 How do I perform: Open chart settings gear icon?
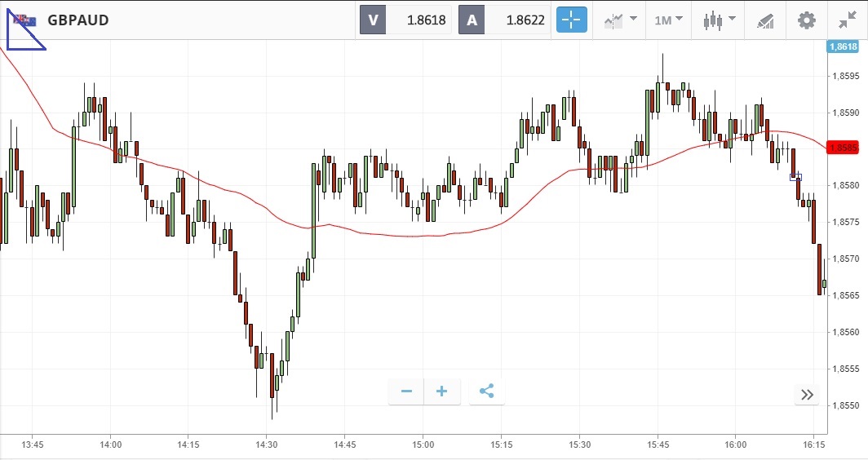click(806, 20)
